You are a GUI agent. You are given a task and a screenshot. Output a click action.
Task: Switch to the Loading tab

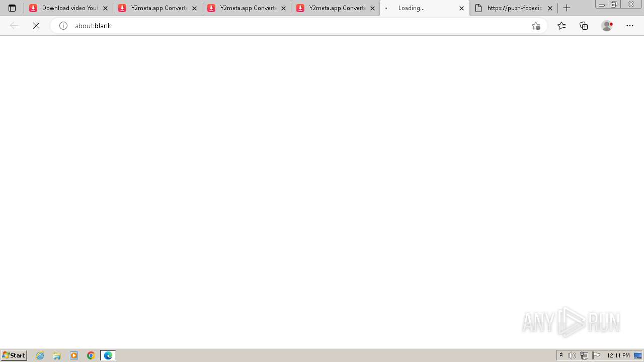425,8
